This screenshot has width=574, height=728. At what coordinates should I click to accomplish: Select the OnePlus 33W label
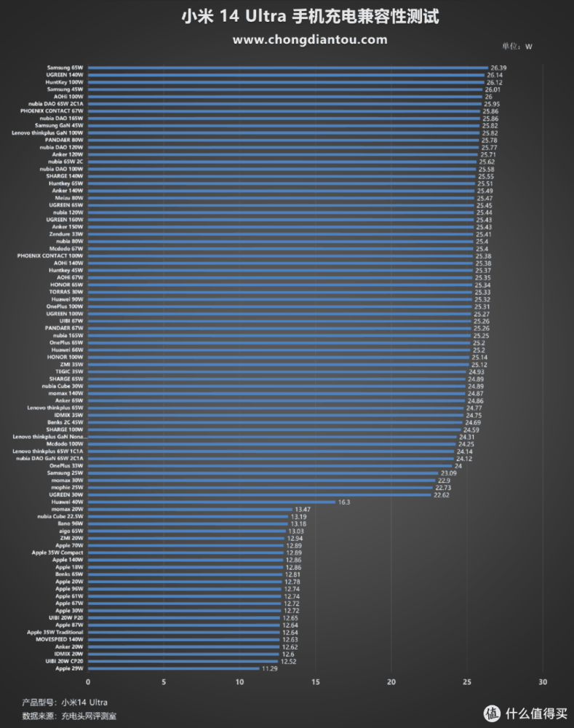pos(67,465)
